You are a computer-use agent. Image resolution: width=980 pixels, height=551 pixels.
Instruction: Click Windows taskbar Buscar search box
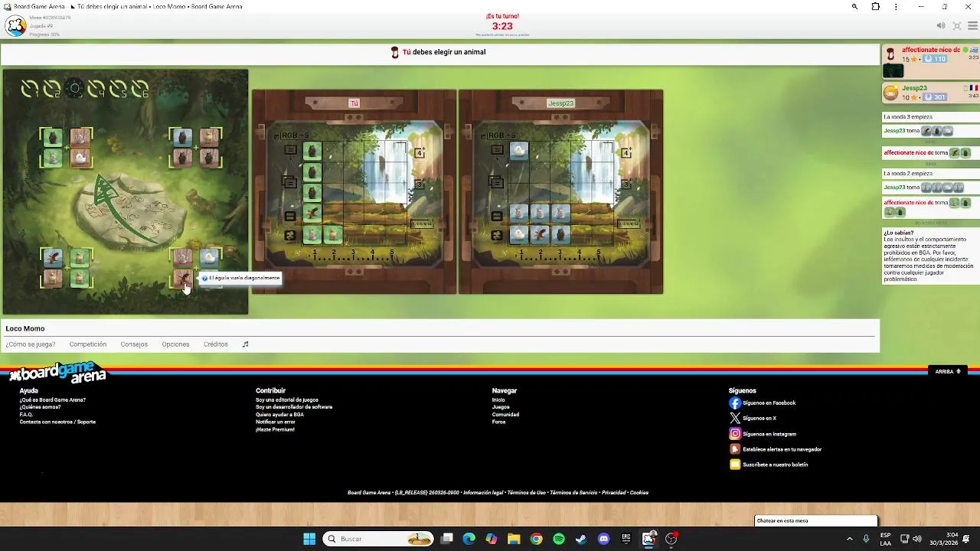(x=378, y=539)
